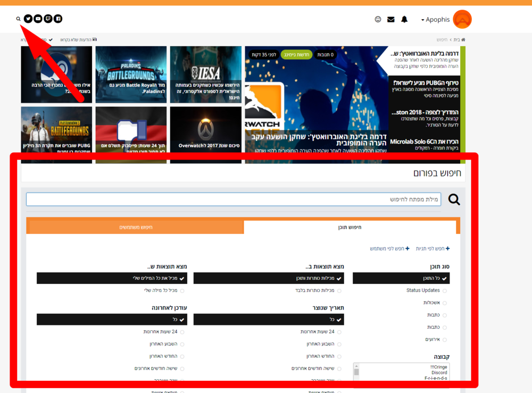This screenshot has height=393, width=532.
Task: Open the Twitter social icon
Action: tap(28, 19)
